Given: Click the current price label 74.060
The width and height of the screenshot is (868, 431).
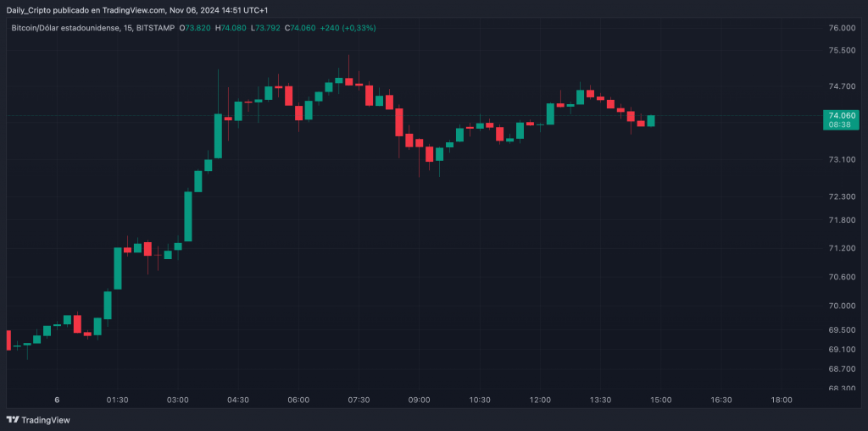Looking at the screenshot, I should (x=842, y=115).
